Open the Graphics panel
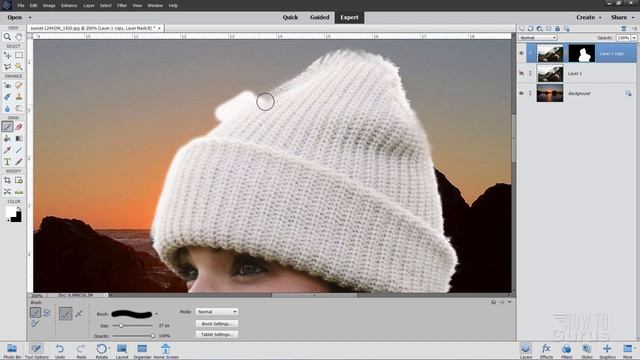Image resolution: width=640 pixels, height=360 pixels. [x=607, y=351]
